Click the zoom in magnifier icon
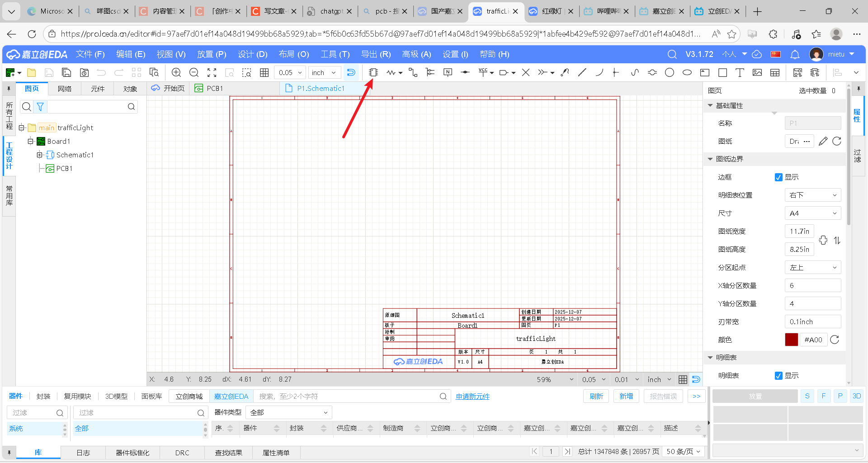The image size is (868, 463). point(176,72)
